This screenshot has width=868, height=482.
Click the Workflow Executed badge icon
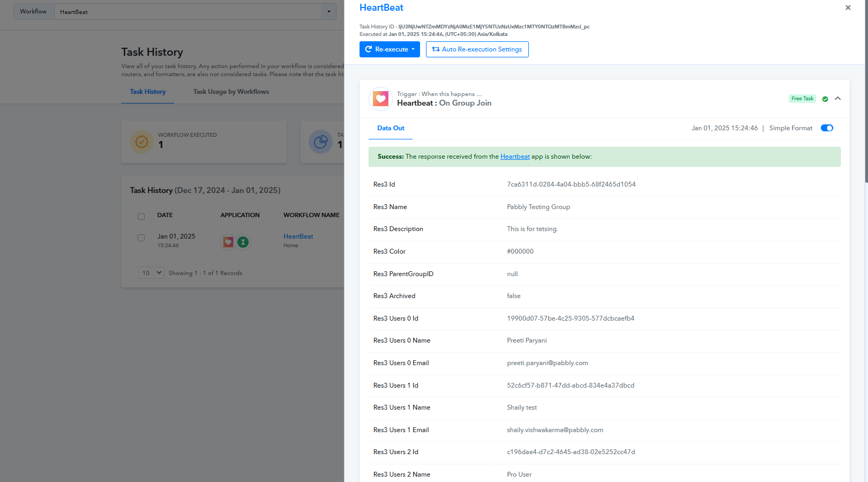coord(141,142)
